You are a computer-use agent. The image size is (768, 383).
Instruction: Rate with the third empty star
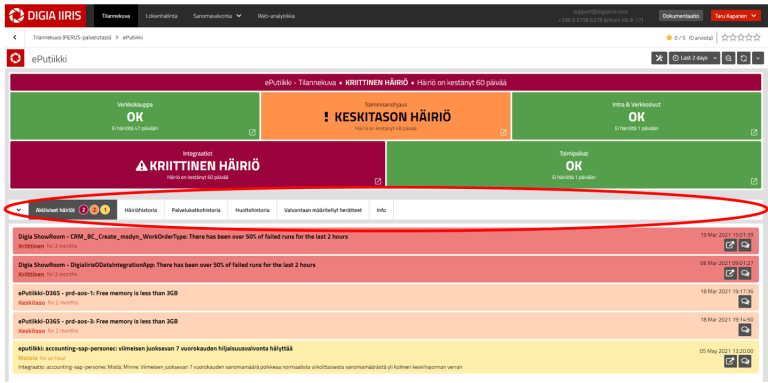[x=741, y=38]
